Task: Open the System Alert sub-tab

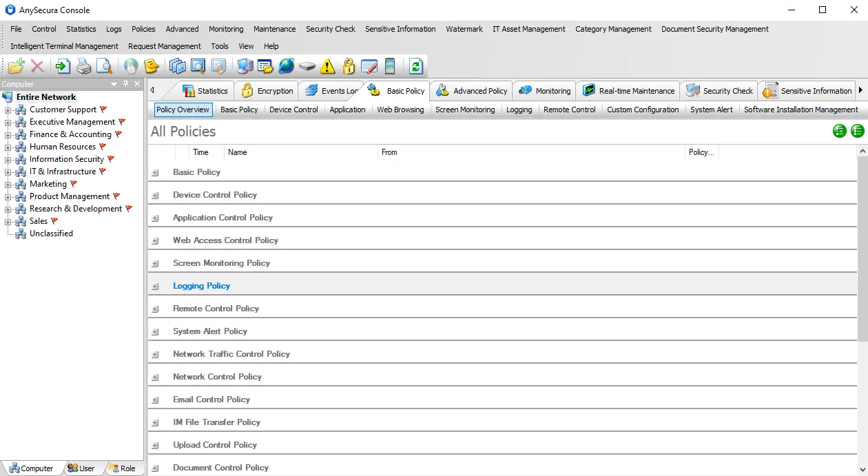Action: click(x=712, y=110)
